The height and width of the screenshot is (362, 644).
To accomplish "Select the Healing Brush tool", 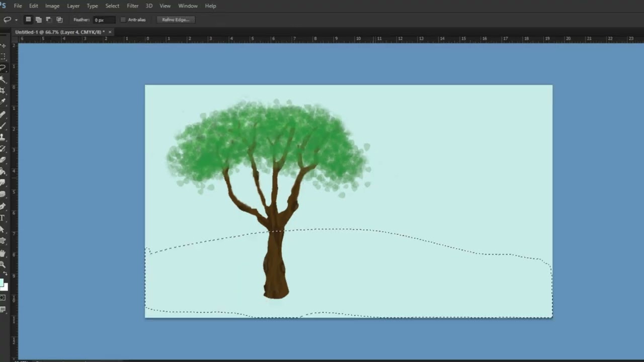I will 3,115.
